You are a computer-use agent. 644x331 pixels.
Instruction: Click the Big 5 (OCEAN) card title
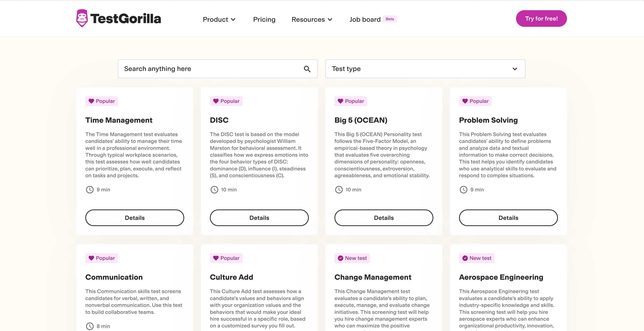361,120
